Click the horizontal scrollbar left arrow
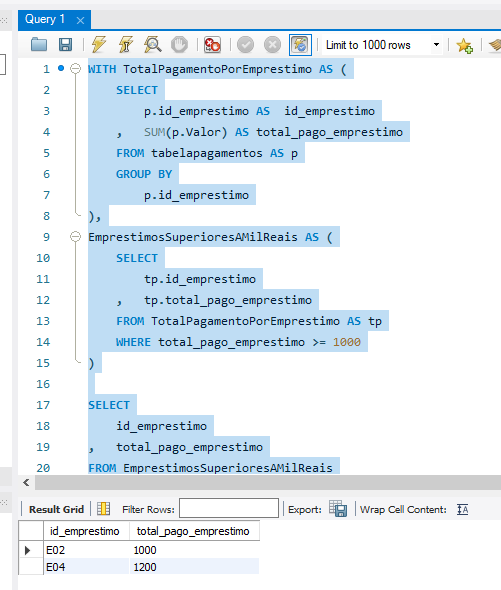This screenshot has height=590, width=501. tap(26, 482)
